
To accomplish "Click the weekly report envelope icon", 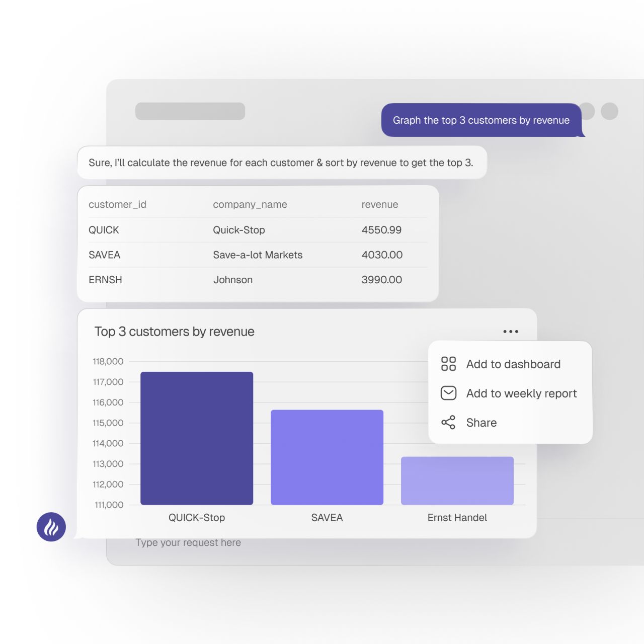I will pyautogui.click(x=448, y=393).
